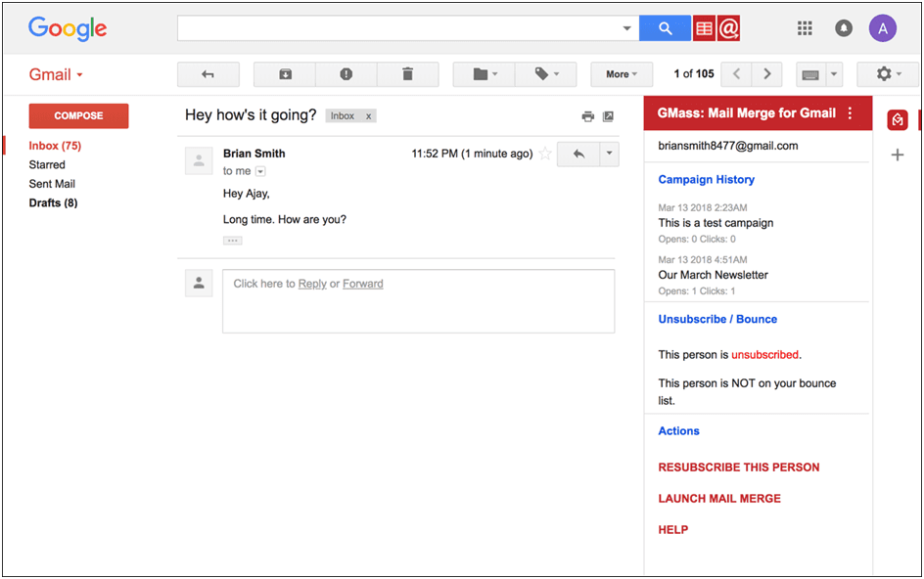Click the Forward link in reply box
The image size is (924, 579).
(363, 284)
